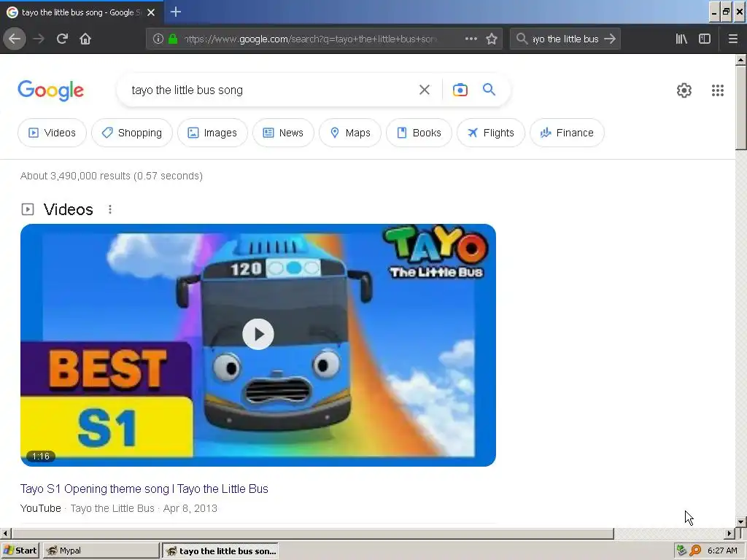Show site information icon in address bar
Screen dimensions: 747x560
point(158,39)
